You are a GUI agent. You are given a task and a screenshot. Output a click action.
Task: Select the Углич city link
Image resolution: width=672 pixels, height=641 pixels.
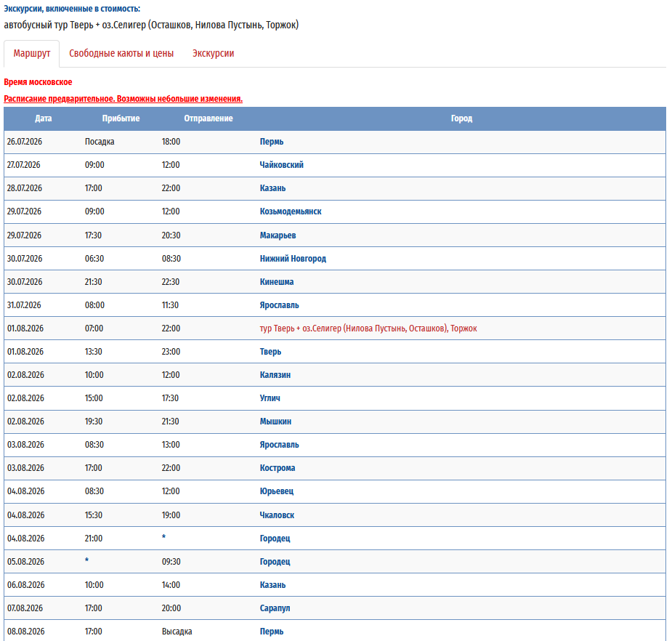click(x=270, y=398)
